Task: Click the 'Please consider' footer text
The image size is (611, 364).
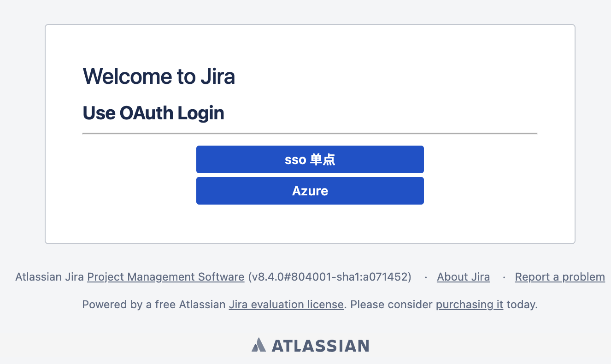Action: click(392, 305)
